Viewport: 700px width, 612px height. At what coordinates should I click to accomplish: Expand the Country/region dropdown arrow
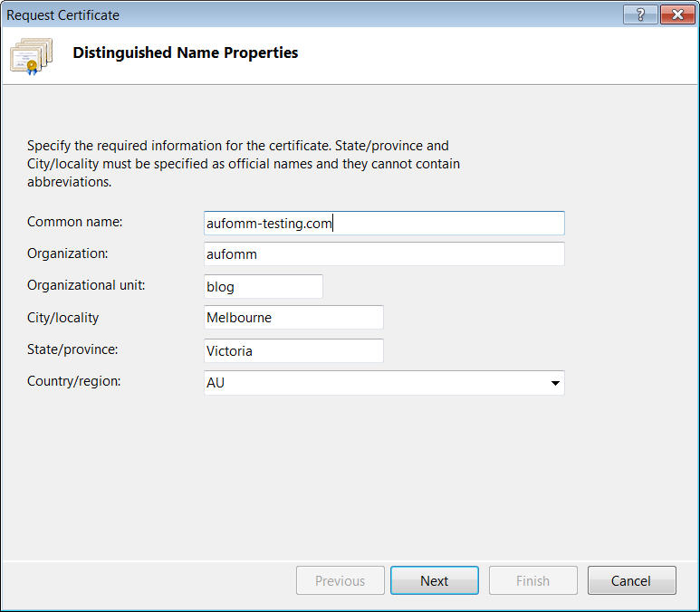pos(554,383)
